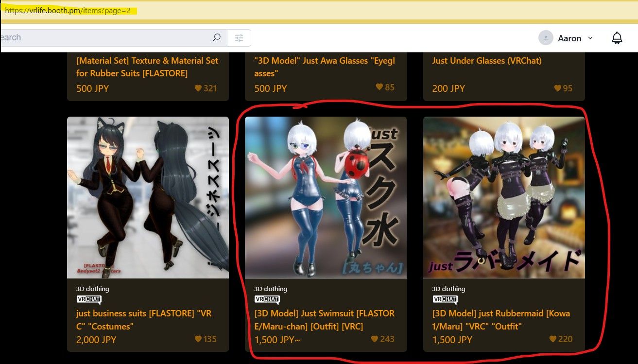Open the Just Under Glasses (VRChat) link

pyautogui.click(x=487, y=61)
